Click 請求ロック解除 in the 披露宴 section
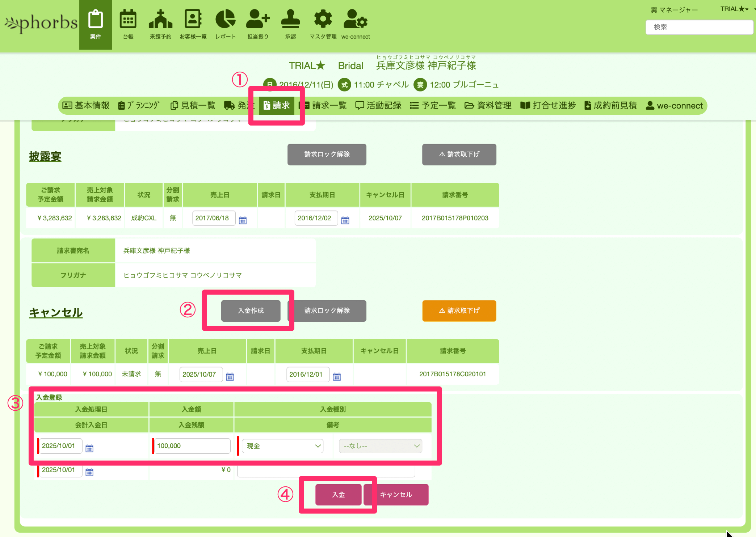The image size is (756, 537). (327, 155)
